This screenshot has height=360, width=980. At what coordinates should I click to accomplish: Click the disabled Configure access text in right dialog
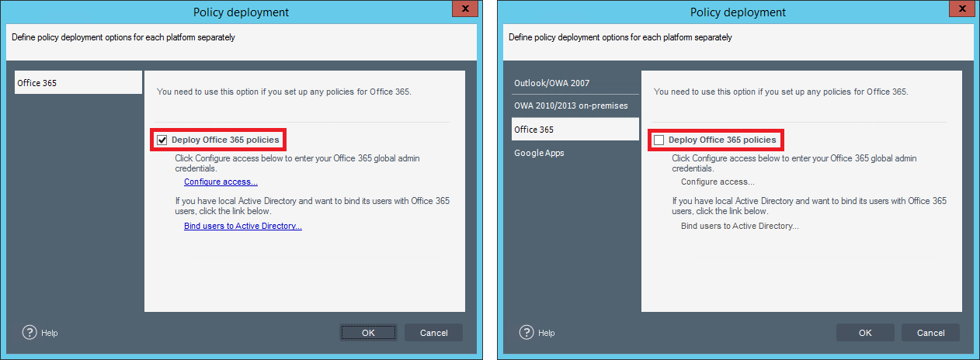click(x=718, y=182)
